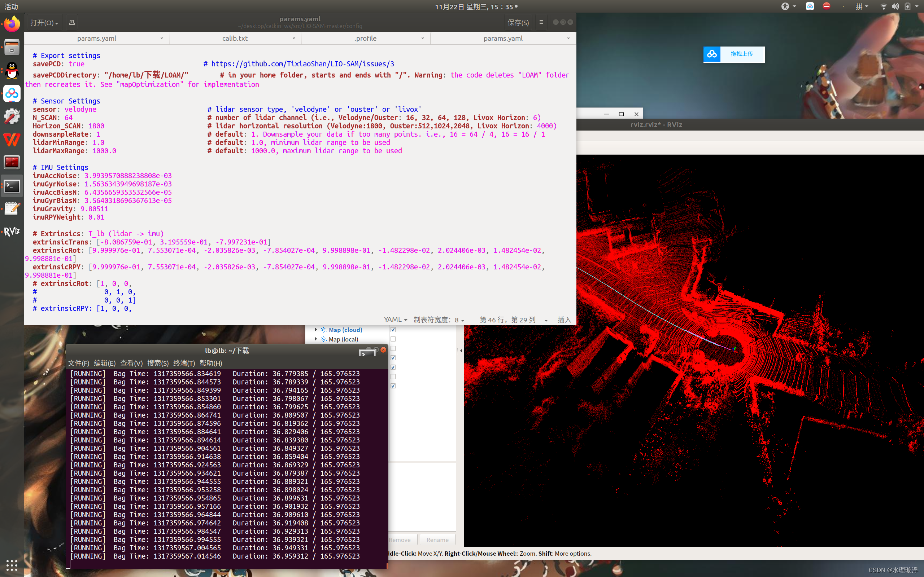Viewport: 924px width, 577px height.
Task: Expand the Map (local) tree item
Action: click(x=316, y=339)
